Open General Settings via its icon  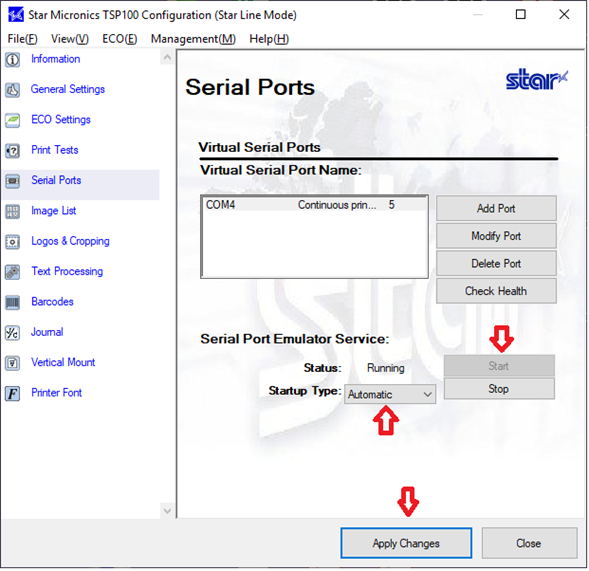(12, 90)
